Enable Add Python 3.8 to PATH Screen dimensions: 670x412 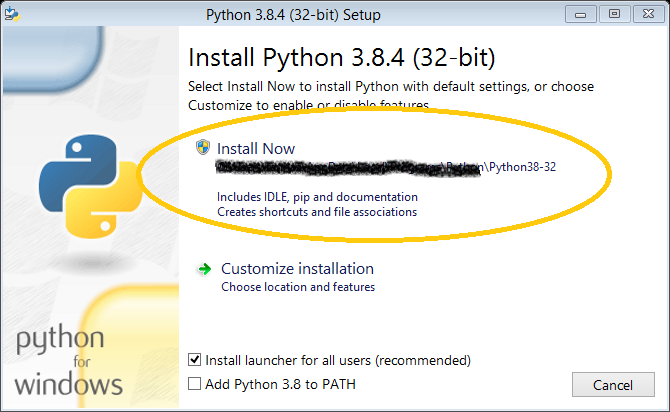pos(194,384)
